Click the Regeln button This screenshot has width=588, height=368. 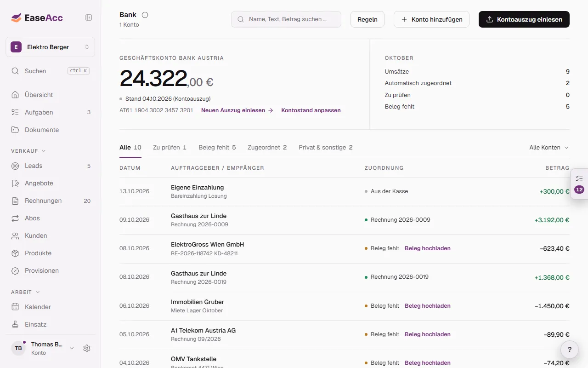click(x=367, y=19)
